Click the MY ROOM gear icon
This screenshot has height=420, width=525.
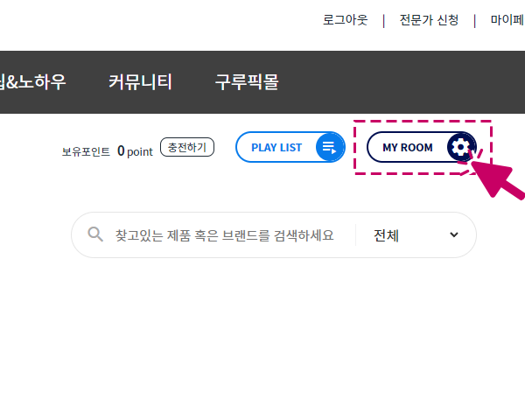(461, 147)
